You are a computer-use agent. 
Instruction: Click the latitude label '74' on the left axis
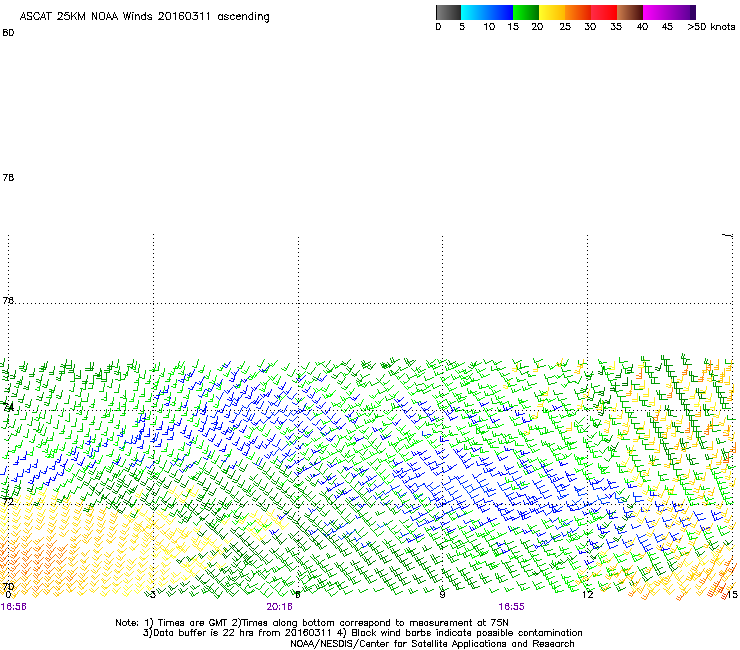[x=8, y=407]
